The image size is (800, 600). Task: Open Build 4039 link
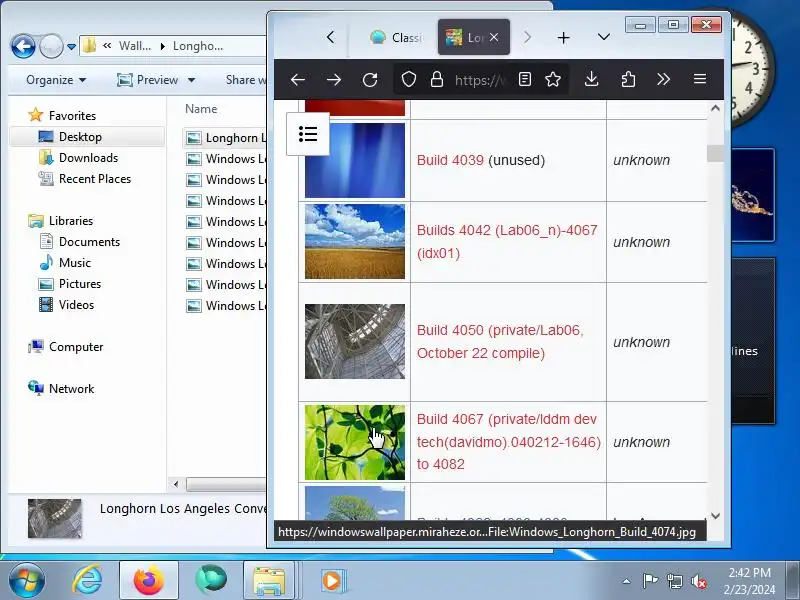(450, 160)
